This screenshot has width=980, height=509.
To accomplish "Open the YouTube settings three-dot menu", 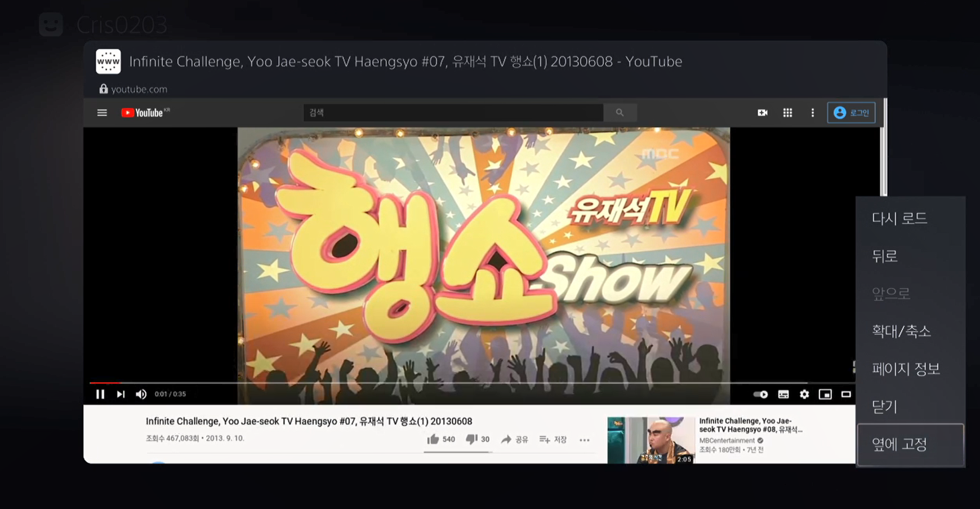I will click(812, 113).
